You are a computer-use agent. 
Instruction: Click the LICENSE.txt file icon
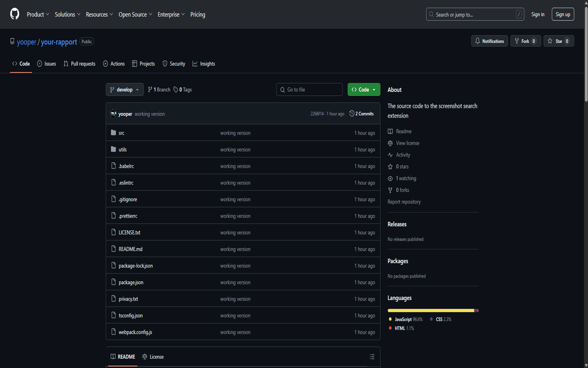(113, 232)
